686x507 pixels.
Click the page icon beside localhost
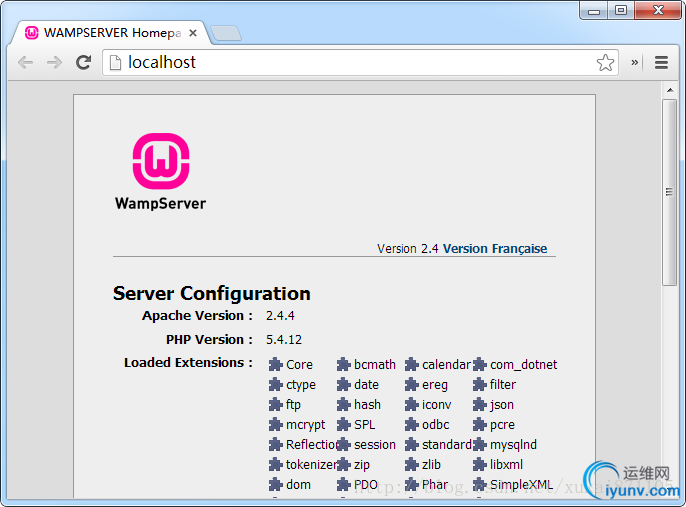115,63
